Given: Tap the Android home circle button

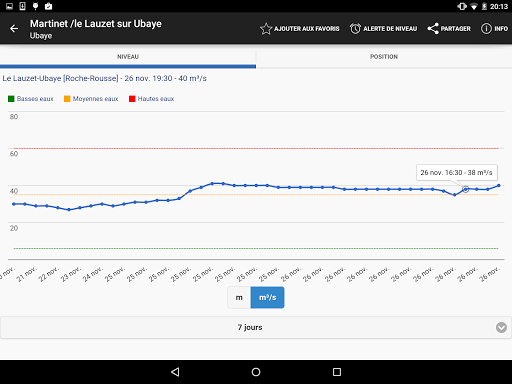Looking at the screenshot, I should (x=256, y=372).
